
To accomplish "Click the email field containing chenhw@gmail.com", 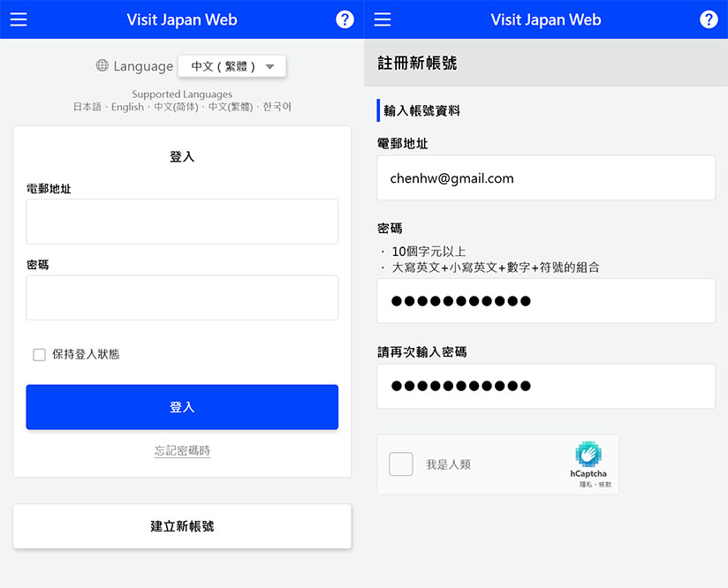I will pos(546,177).
